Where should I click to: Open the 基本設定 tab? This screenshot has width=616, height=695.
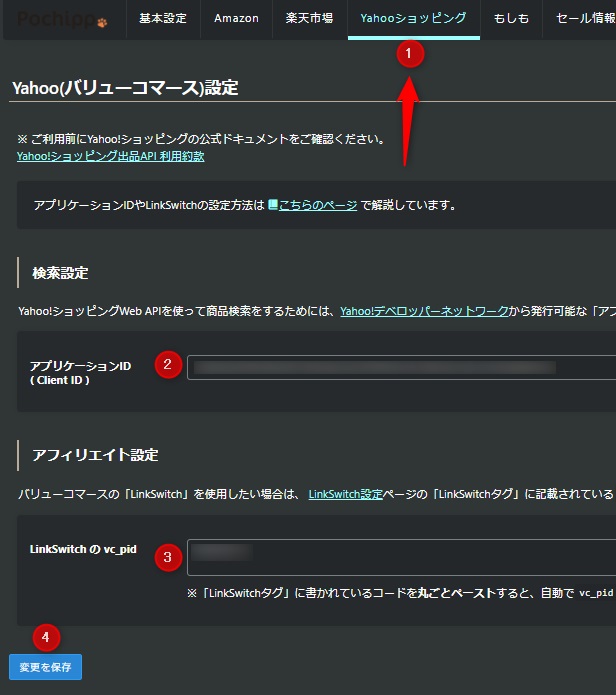click(163, 18)
